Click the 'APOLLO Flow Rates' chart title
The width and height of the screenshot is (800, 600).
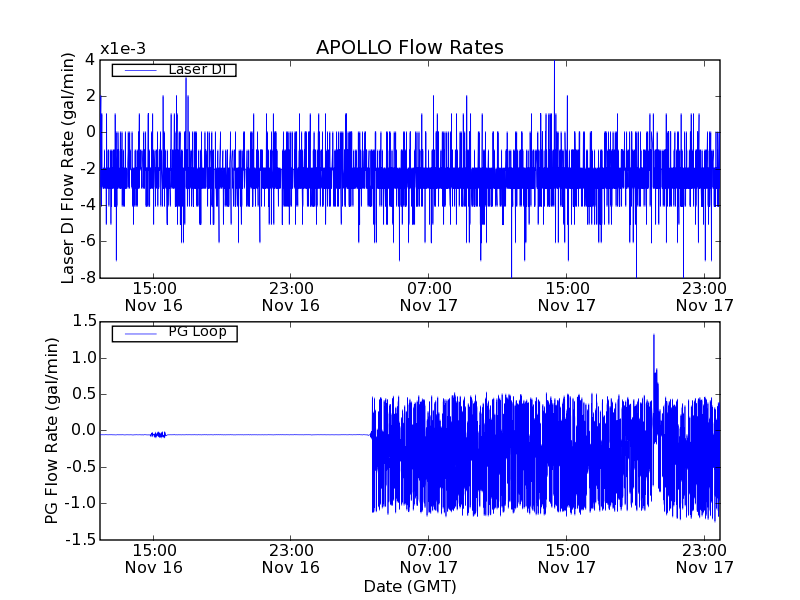pos(410,47)
